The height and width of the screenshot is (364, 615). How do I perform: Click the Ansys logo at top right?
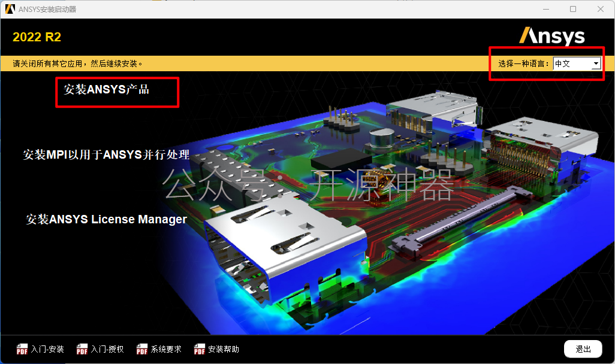click(552, 36)
